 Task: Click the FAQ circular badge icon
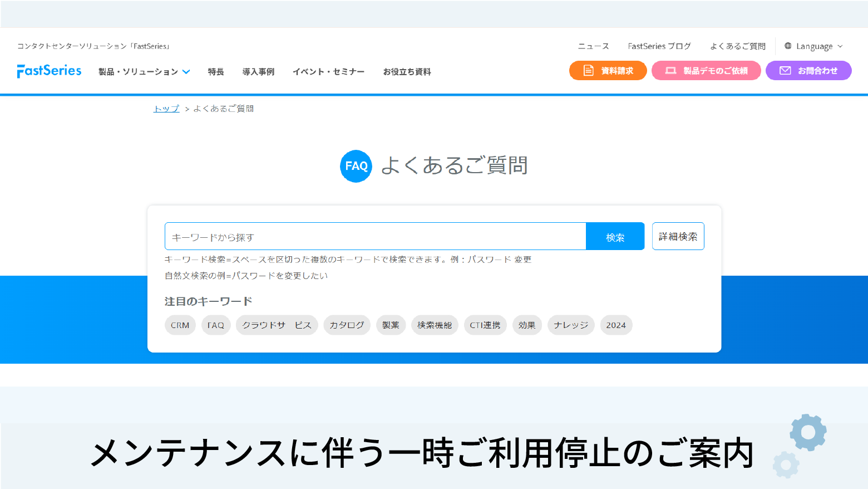point(356,166)
